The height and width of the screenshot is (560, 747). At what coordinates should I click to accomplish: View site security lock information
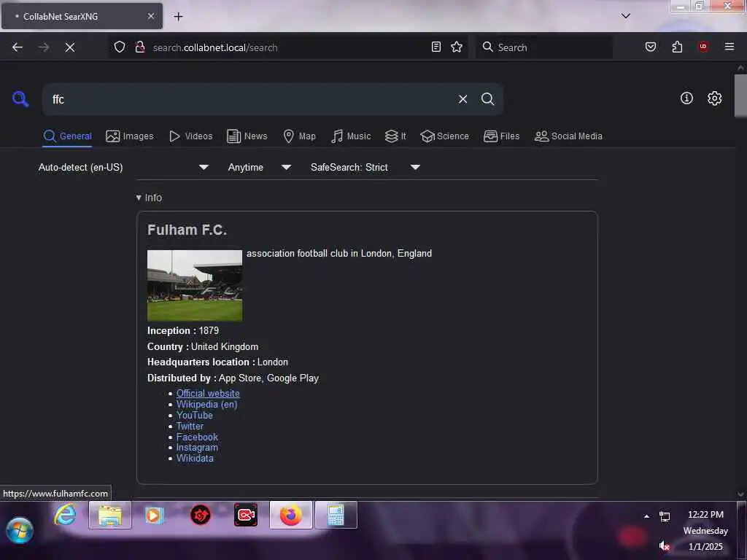click(x=140, y=47)
